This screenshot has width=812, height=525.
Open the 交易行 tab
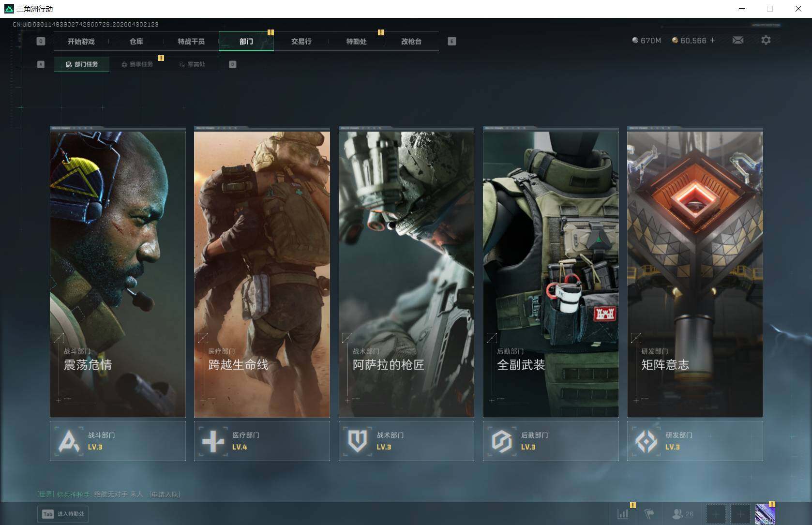(301, 42)
